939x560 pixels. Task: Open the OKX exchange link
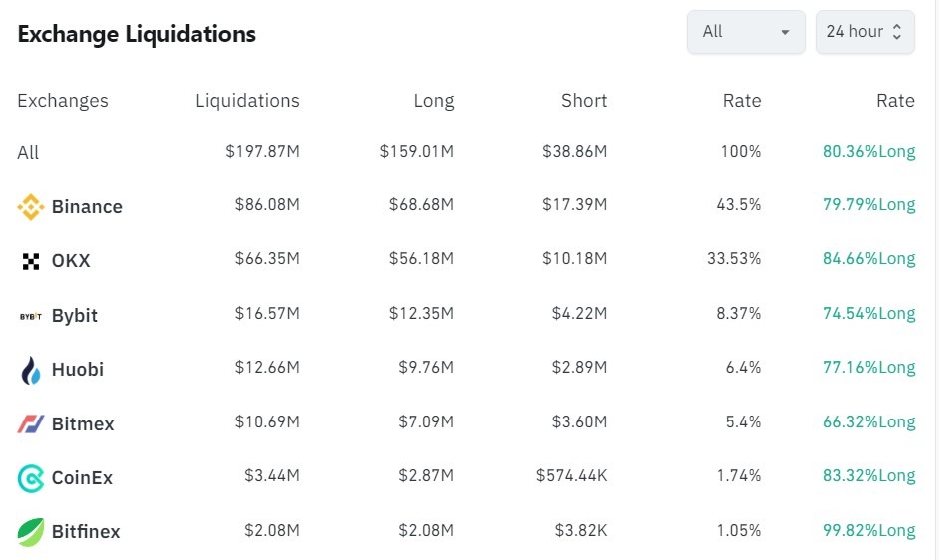(71, 261)
